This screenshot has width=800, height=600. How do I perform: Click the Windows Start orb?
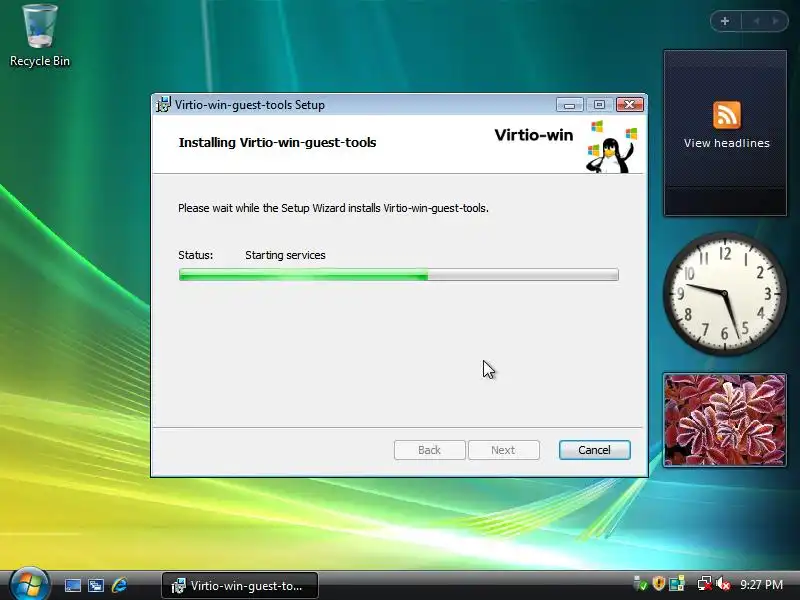[29, 584]
